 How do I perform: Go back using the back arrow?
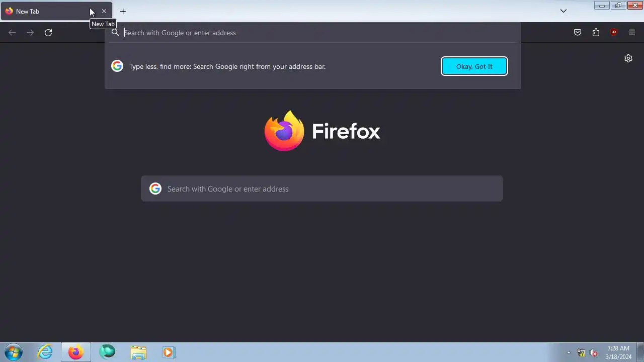click(x=12, y=33)
